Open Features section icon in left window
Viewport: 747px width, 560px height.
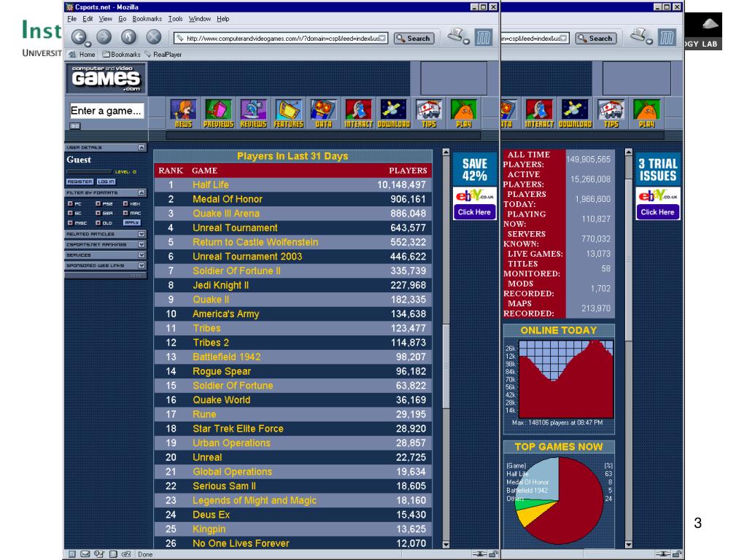[289, 114]
